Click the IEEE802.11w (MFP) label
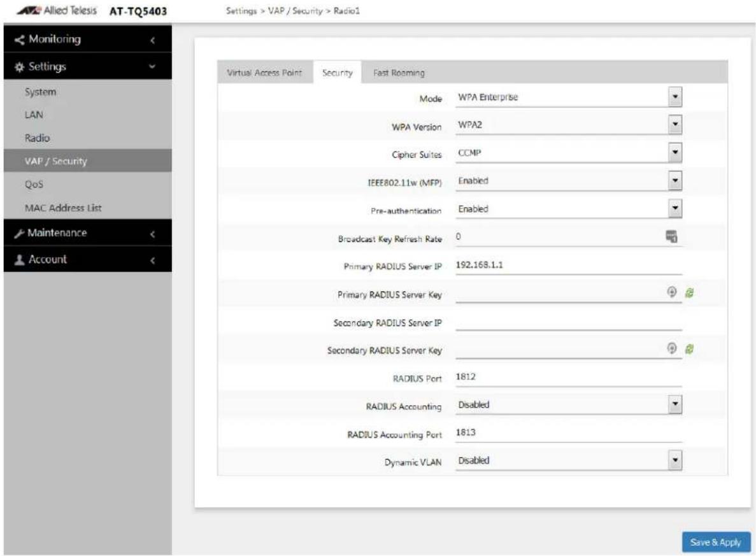This screenshot has height=556, width=756. (404, 183)
